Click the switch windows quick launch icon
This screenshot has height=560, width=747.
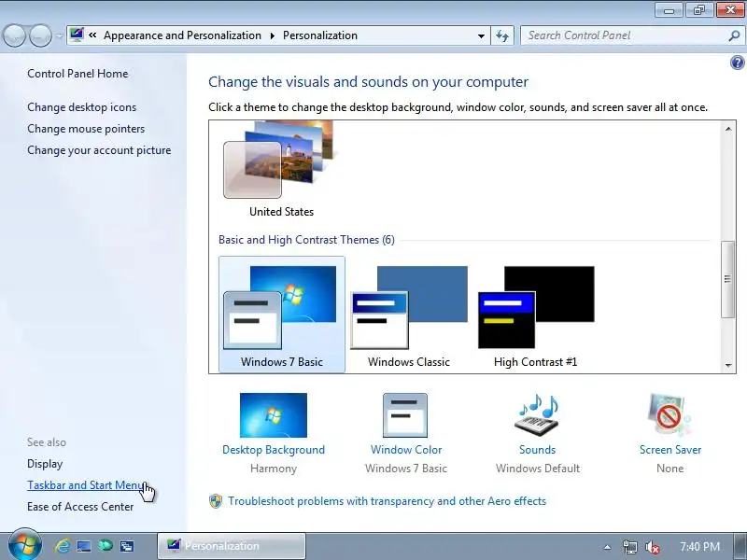pos(127,546)
